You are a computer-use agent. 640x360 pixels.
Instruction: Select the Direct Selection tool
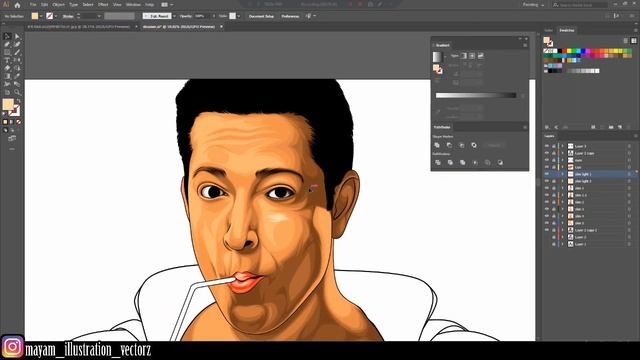(17, 37)
